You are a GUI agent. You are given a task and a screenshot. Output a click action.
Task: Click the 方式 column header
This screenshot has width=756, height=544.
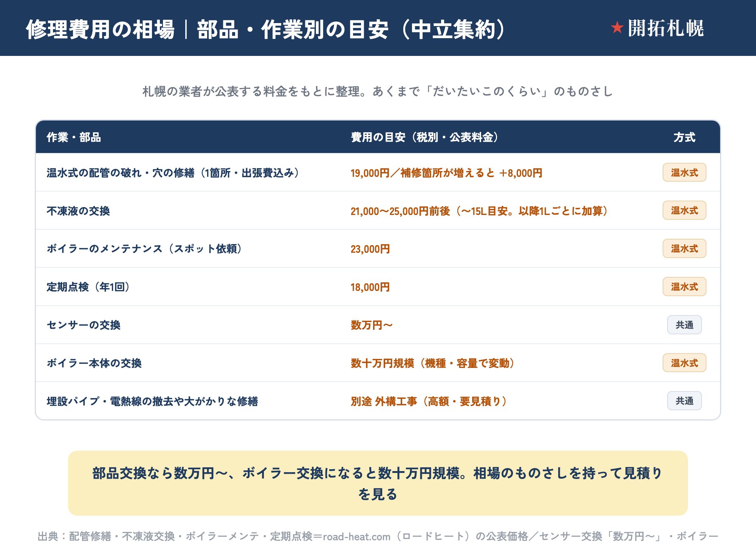click(684, 137)
